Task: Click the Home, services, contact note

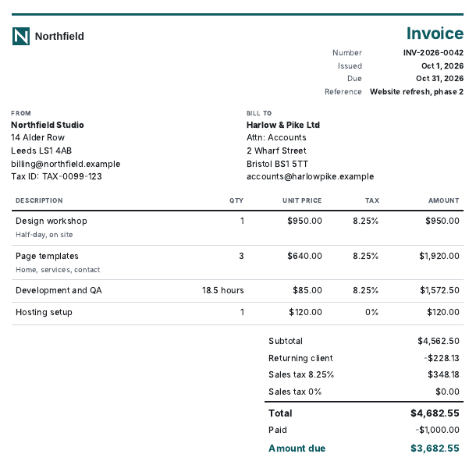Action: pos(58,270)
